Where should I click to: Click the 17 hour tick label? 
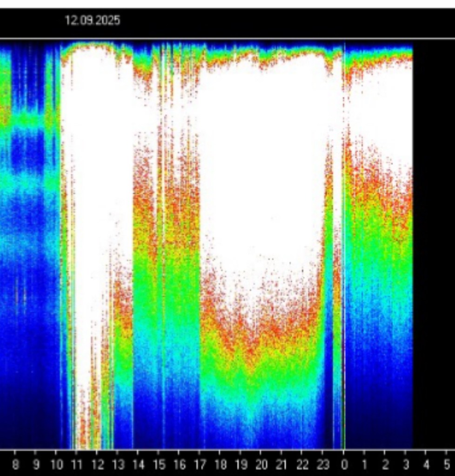pyautogui.click(x=200, y=464)
